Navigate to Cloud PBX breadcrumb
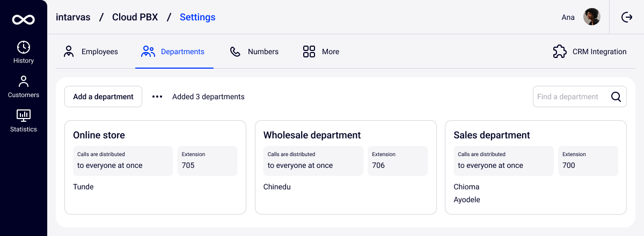Screen dimensions: 644x236 [x=135, y=17]
